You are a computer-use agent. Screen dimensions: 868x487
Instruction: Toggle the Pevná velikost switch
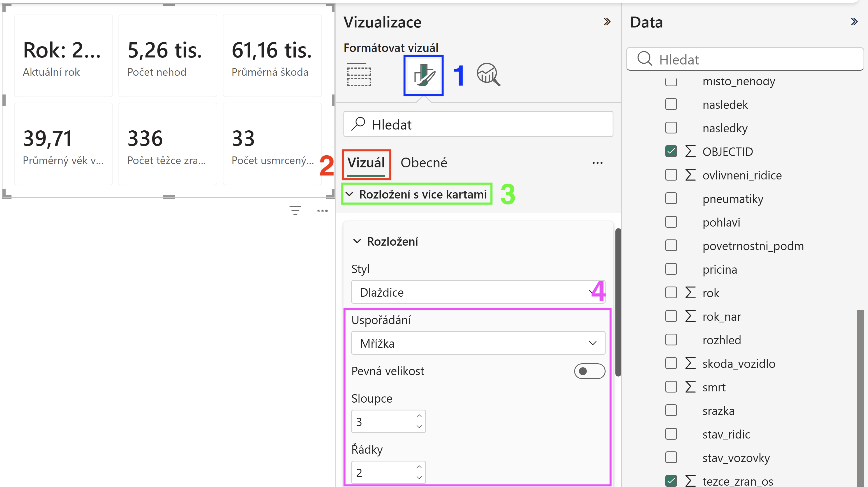(590, 371)
